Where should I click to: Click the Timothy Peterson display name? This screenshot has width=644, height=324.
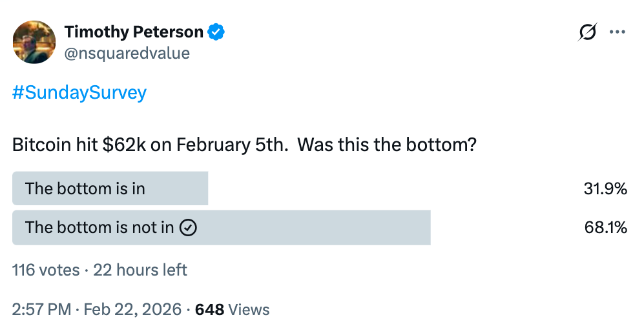pos(134,32)
